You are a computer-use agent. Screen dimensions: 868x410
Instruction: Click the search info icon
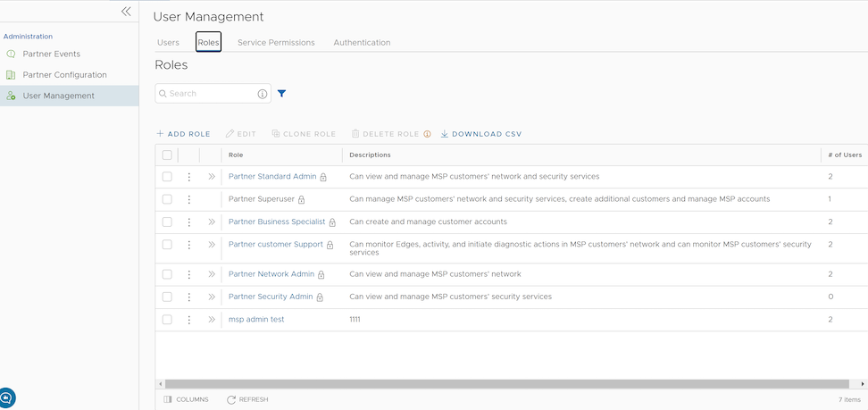coord(263,94)
